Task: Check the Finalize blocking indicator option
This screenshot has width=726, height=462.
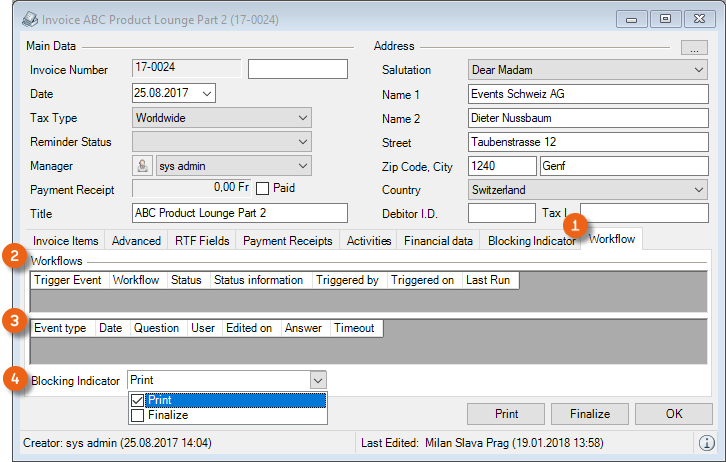Action: point(138,415)
